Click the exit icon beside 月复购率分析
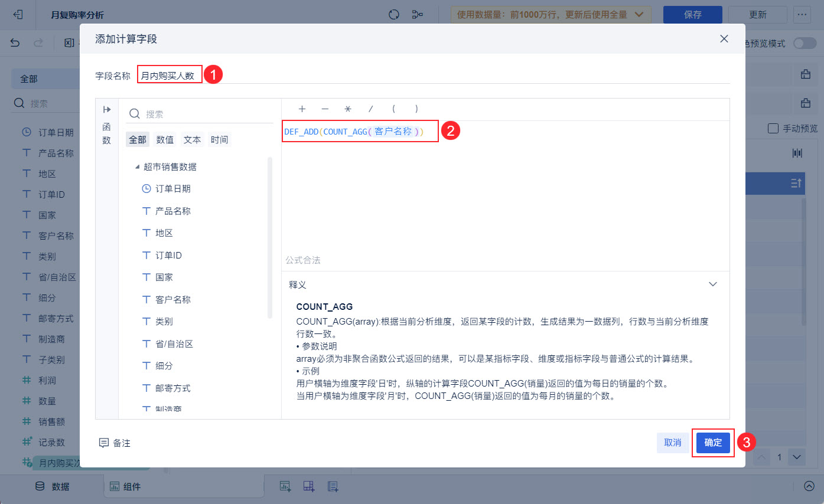 point(18,15)
